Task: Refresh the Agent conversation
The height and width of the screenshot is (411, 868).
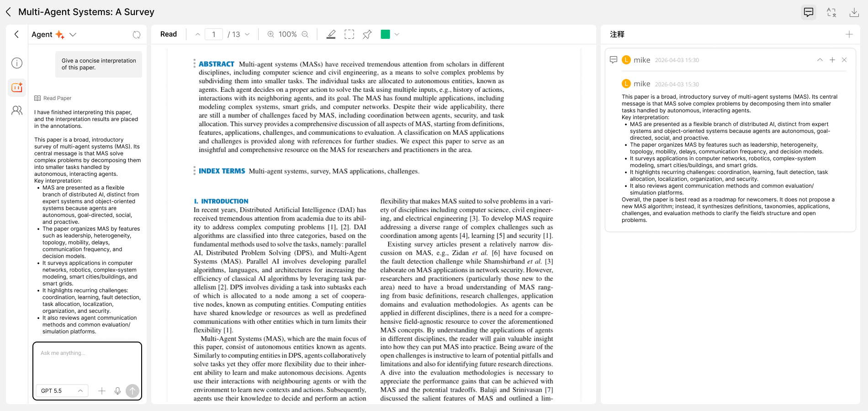Action: click(137, 35)
